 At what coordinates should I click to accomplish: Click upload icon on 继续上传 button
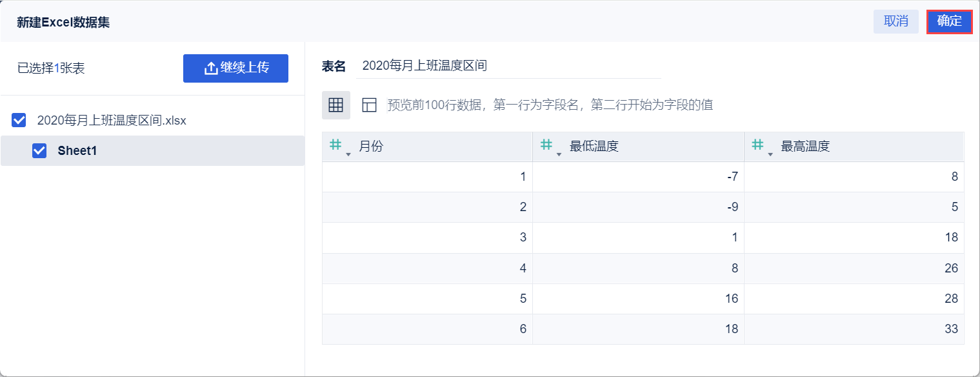pyautogui.click(x=211, y=68)
